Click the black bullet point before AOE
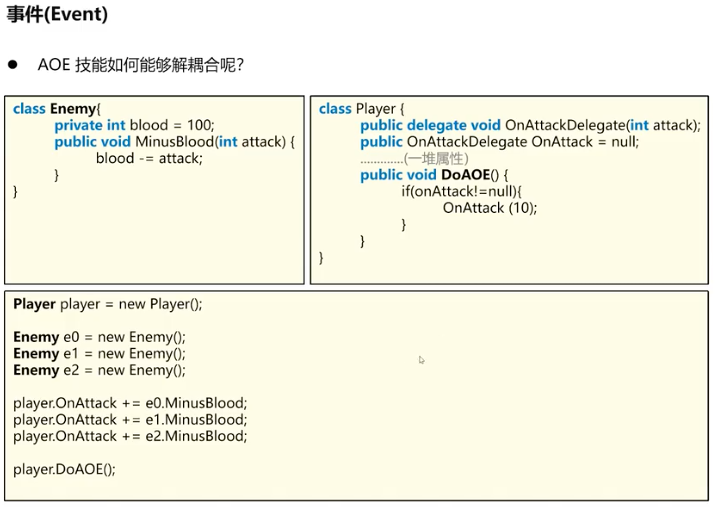 (x=14, y=64)
